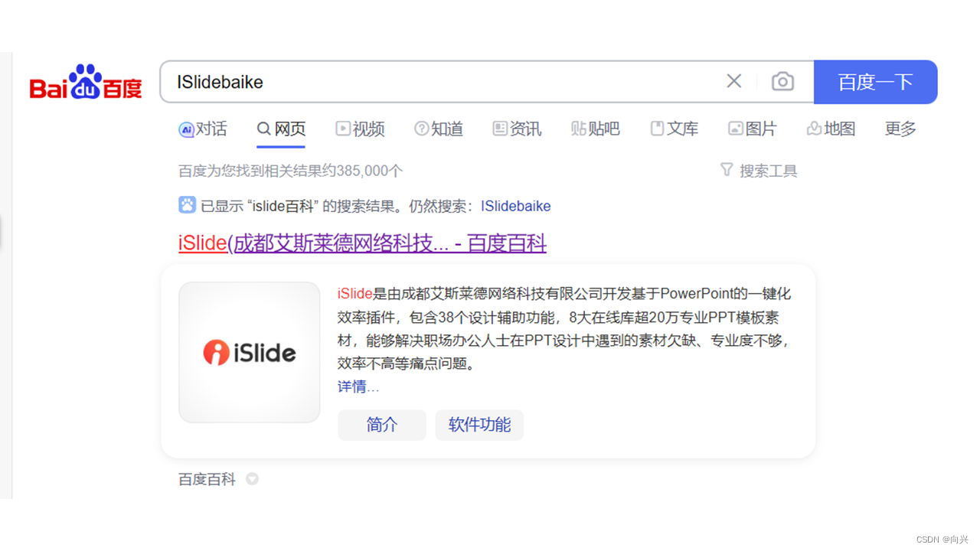The height and width of the screenshot is (551, 980).
Task: Switch to the 知道 tab
Action: point(439,129)
